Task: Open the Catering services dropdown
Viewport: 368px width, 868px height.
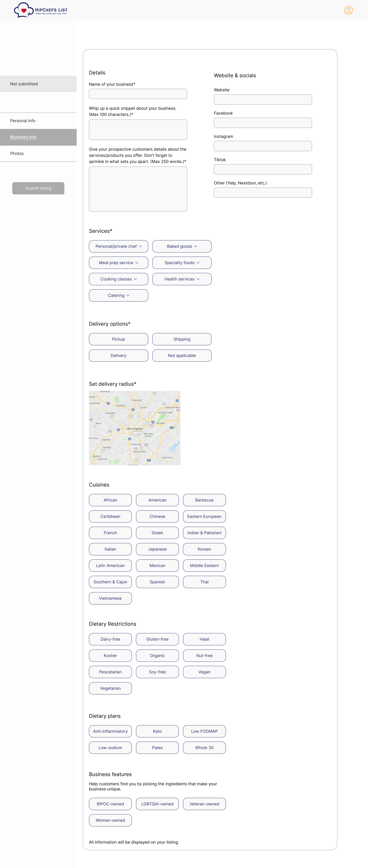Action: click(119, 296)
